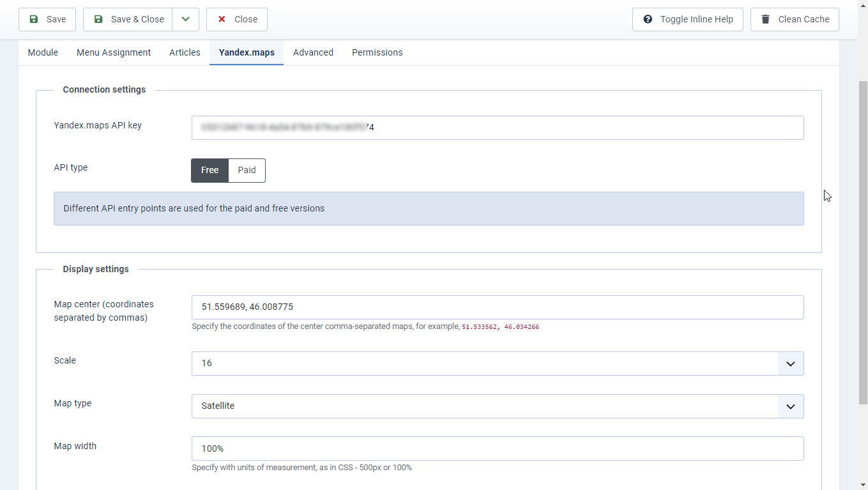Click the Yandex.maps API key field

[498, 128]
